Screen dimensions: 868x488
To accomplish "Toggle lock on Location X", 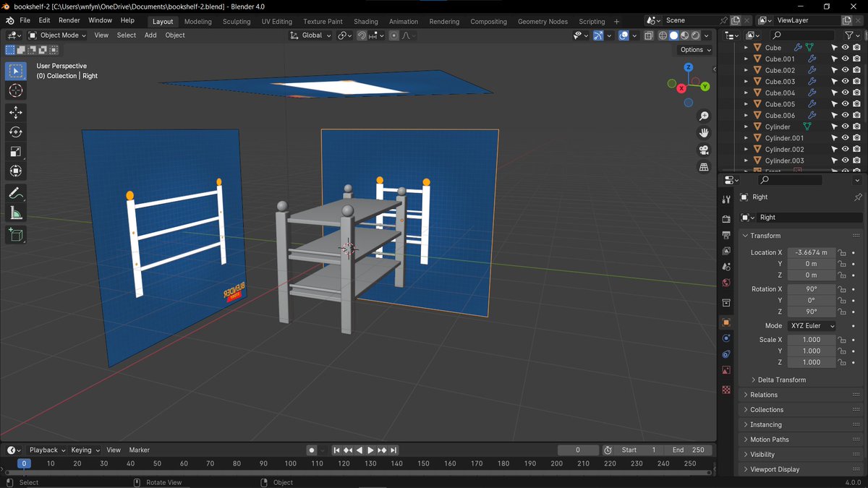I will pyautogui.click(x=842, y=253).
